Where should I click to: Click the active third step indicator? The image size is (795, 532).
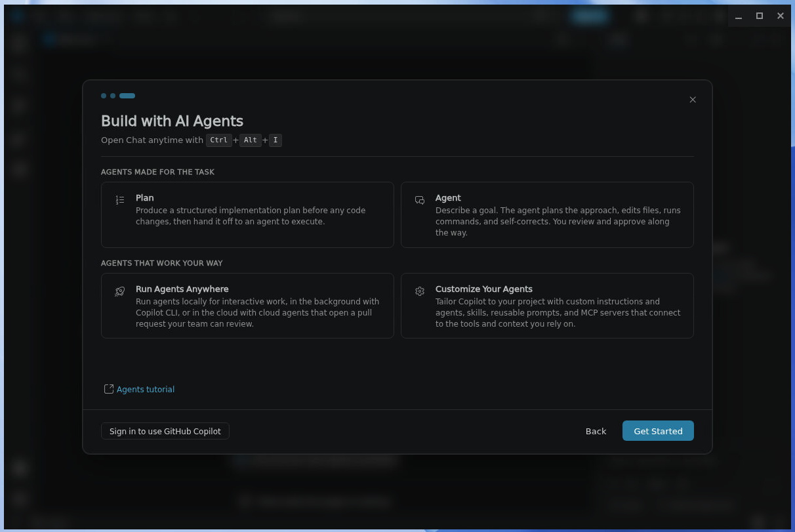pyautogui.click(x=127, y=96)
